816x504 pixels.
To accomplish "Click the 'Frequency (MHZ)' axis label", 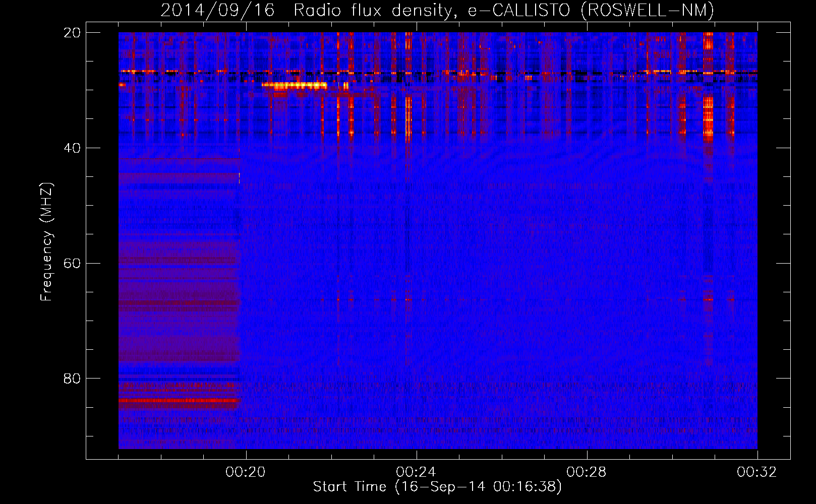I will pos(46,242).
